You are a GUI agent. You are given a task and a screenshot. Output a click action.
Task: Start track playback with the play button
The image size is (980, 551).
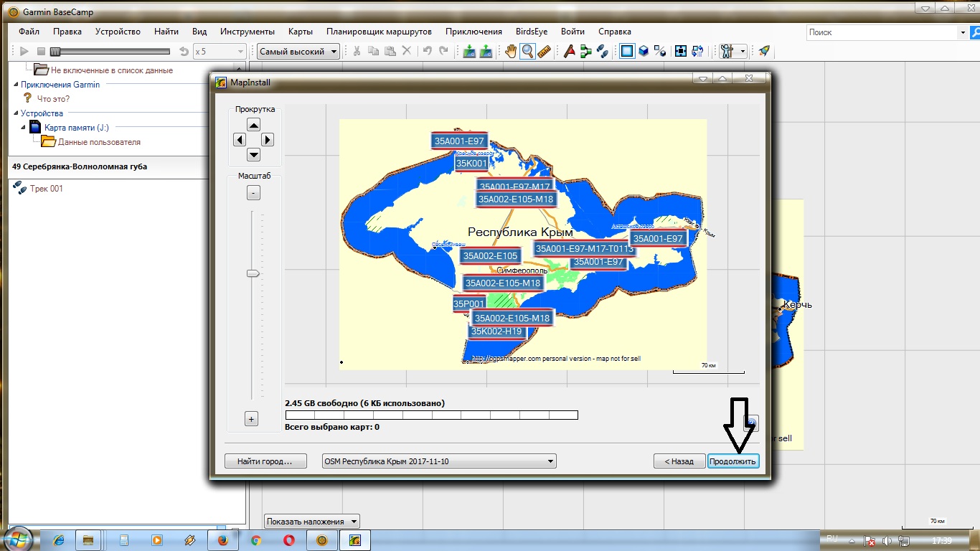click(24, 52)
